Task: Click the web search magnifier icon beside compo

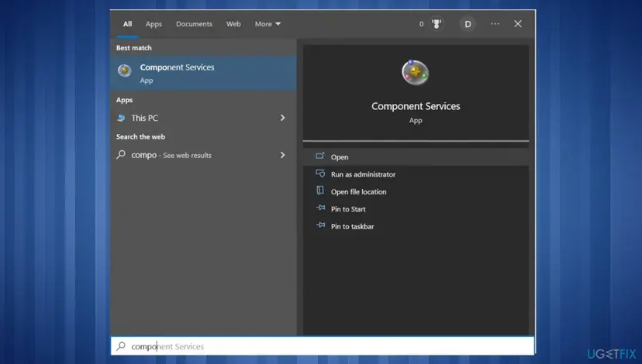Action: tap(121, 155)
